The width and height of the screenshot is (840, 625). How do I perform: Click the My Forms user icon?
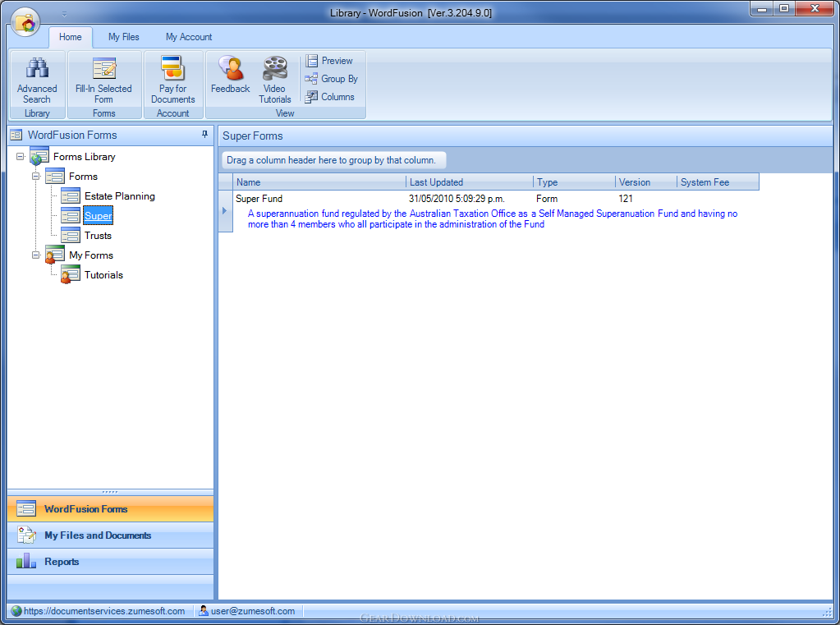(55, 255)
